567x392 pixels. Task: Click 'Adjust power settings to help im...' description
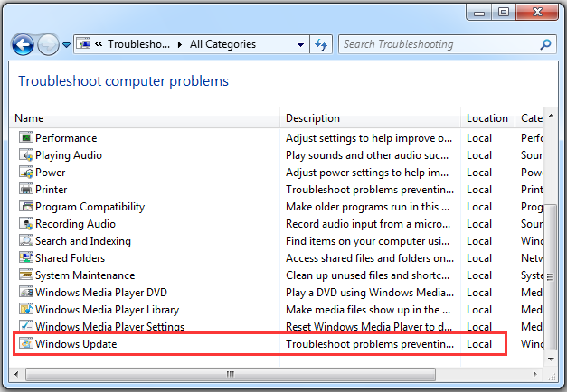(x=367, y=173)
